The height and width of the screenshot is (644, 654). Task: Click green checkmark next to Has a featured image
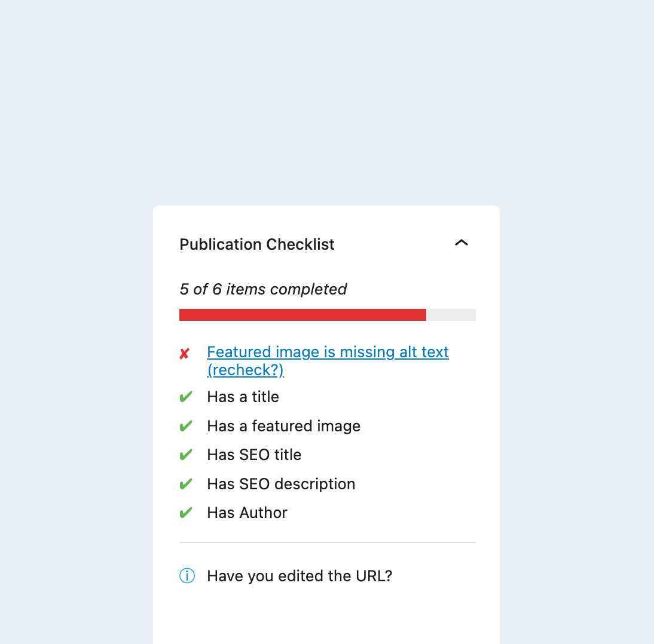click(186, 426)
